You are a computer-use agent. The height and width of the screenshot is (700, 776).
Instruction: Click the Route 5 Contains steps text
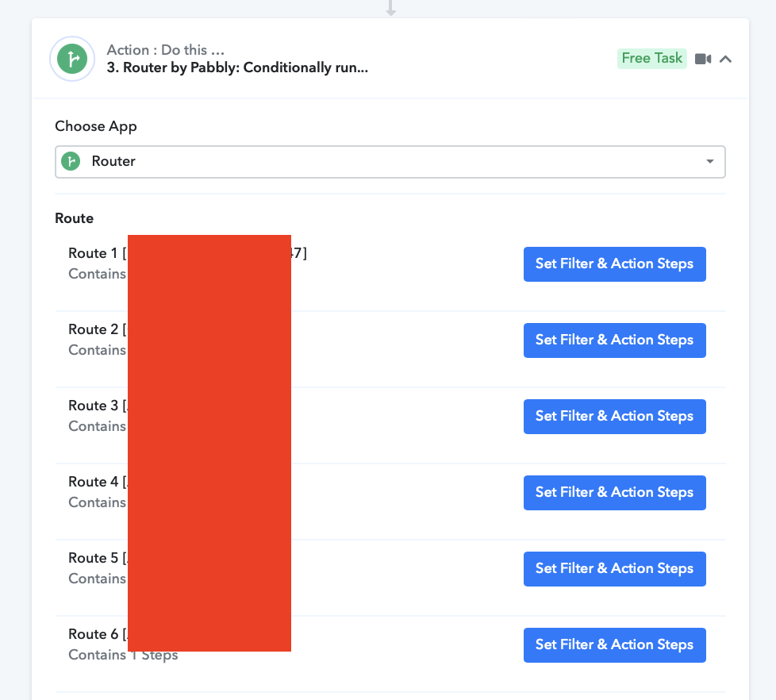(x=98, y=579)
